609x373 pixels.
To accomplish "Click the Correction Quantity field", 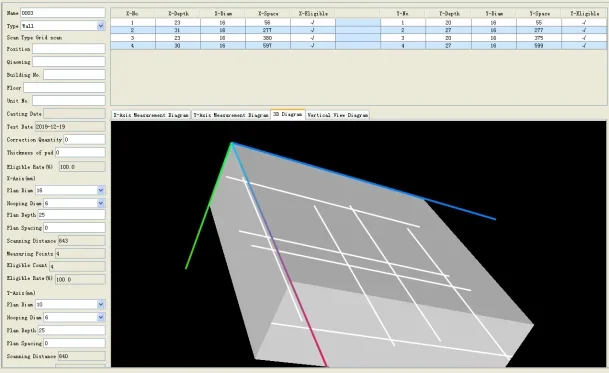I will point(84,139).
